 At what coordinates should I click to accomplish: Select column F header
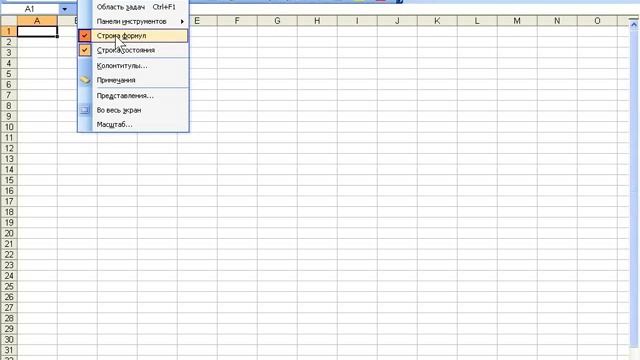237,21
